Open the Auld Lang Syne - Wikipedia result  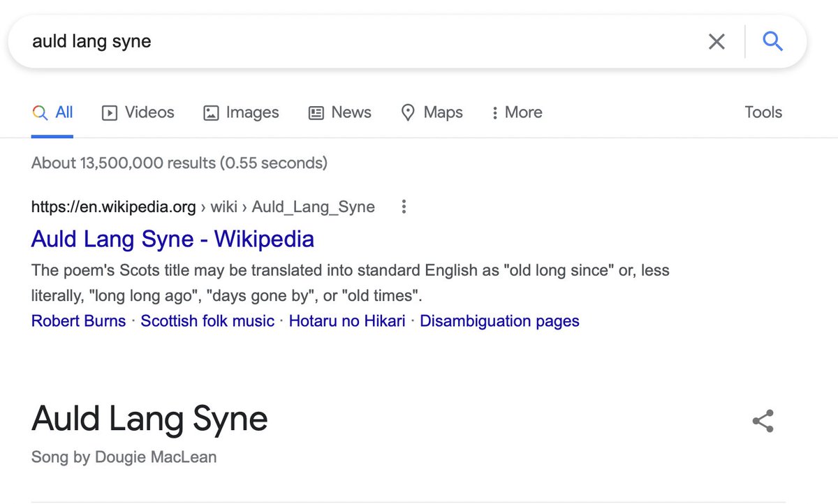[x=172, y=239]
